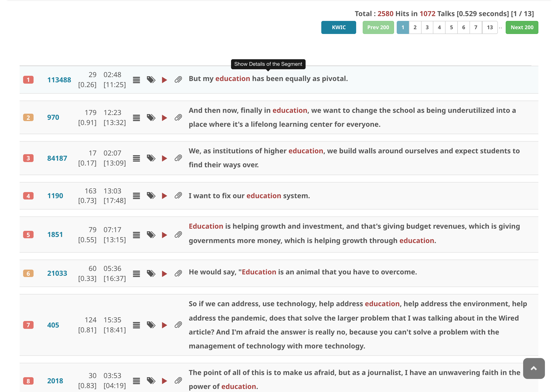Switch to KWIC view
The image size is (558, 392).
click(338, 27)
